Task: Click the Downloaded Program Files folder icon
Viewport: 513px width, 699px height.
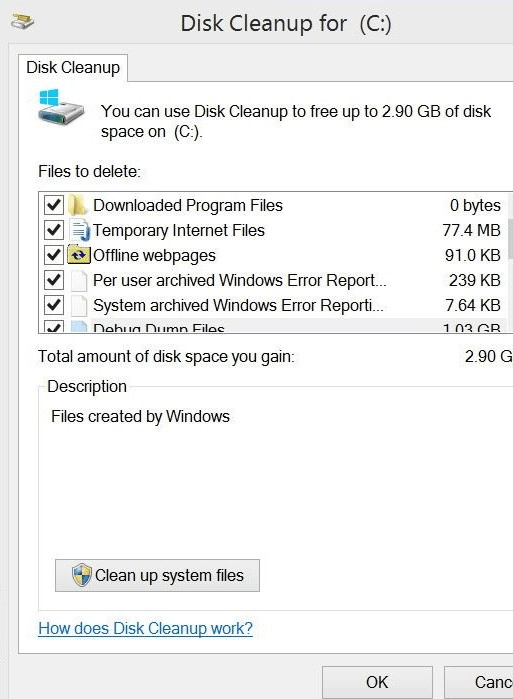Action: [x=78, y=206]
